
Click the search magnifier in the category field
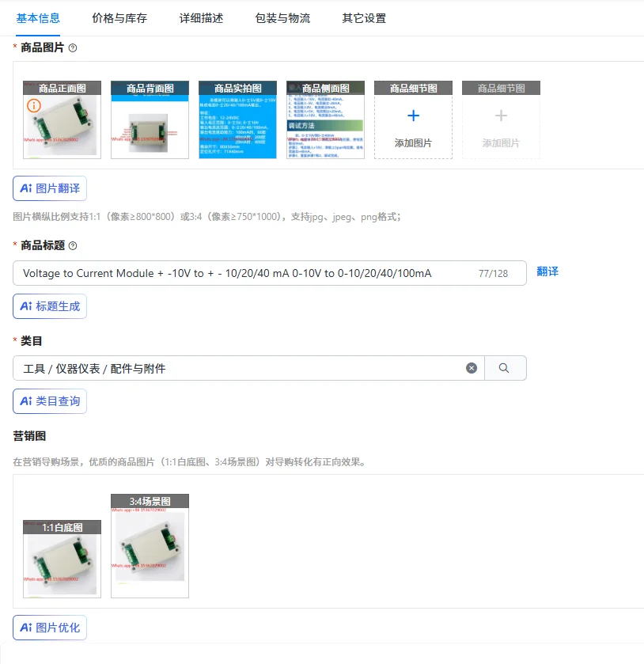[x=506, y=367]
